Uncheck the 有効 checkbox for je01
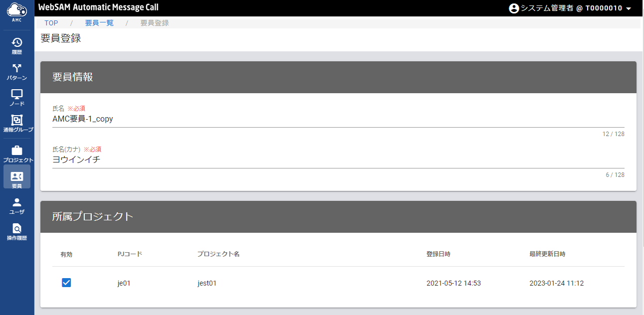This screenshot has height=315, width=644. click(66, 283)
